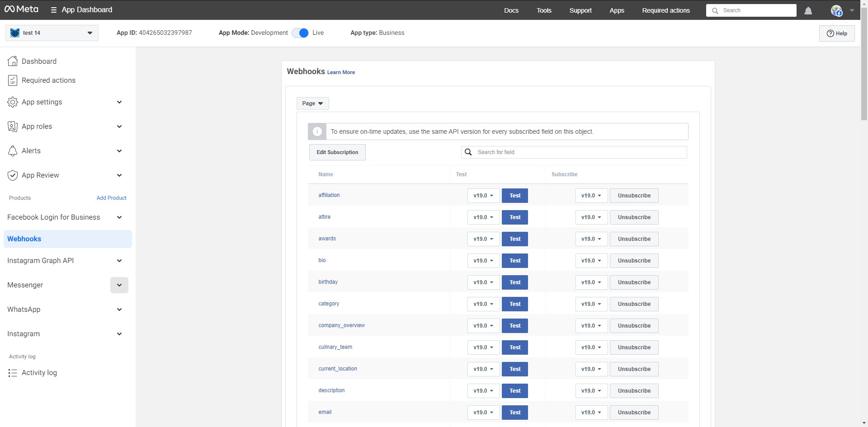Open the App Dashboard hamburger menu
The width and height of the screenshot is (868, 427).
pyautogui.click(x=53, y=10)
